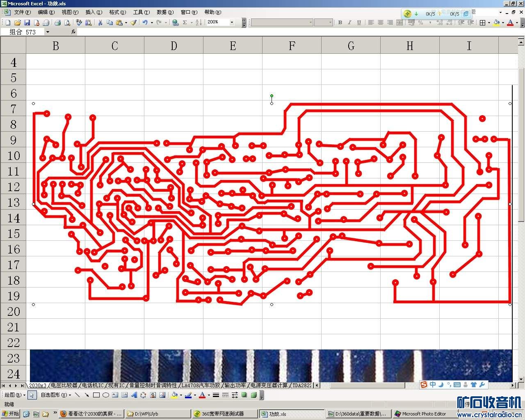Switch to the LA4708汽车功放 sheet tab
Viewport: 525px width, 420px height.
tap(201, 386)
